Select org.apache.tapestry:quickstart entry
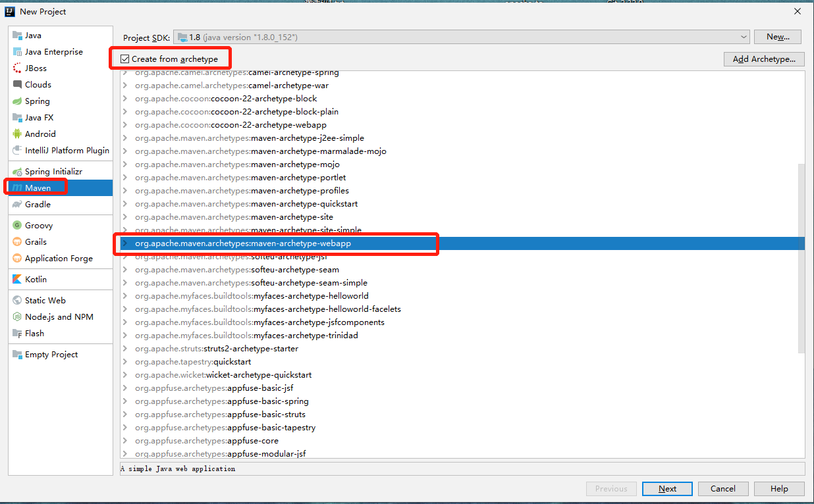Viewport: 814px width, 504px height. pyautogui.click(x=193, y=362)
